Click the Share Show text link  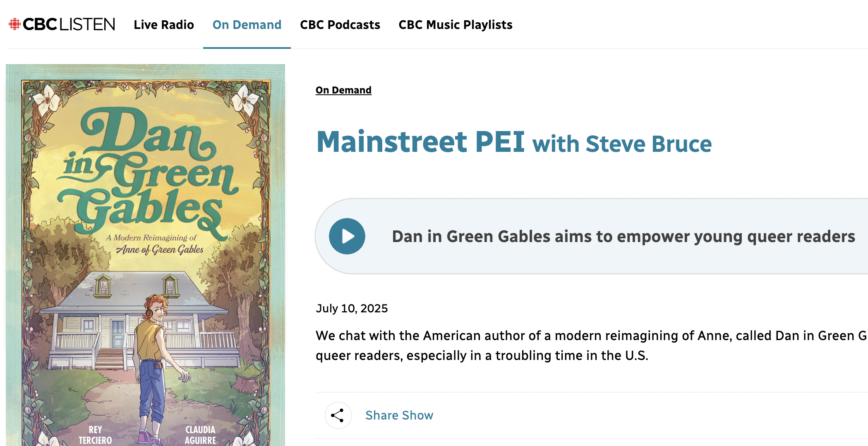tap(399, 415)
